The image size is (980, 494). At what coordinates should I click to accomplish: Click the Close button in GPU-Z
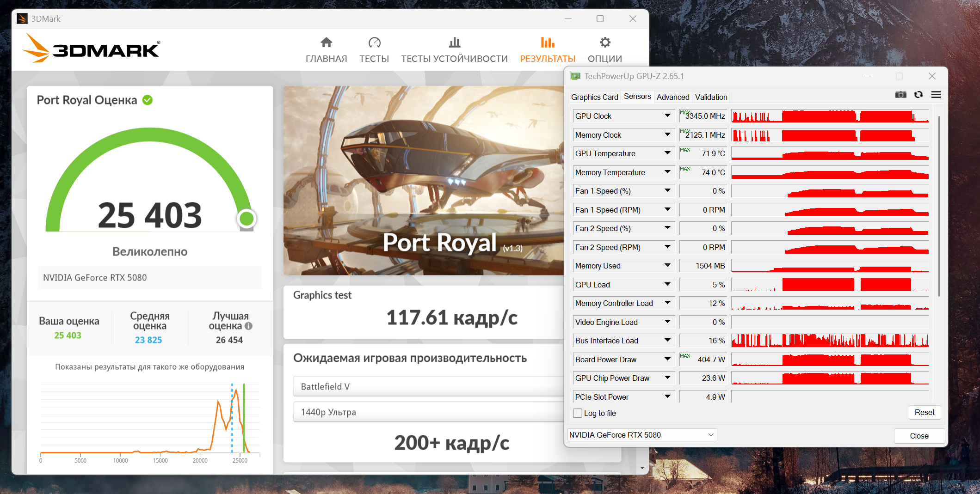click(x=919, y=436)
